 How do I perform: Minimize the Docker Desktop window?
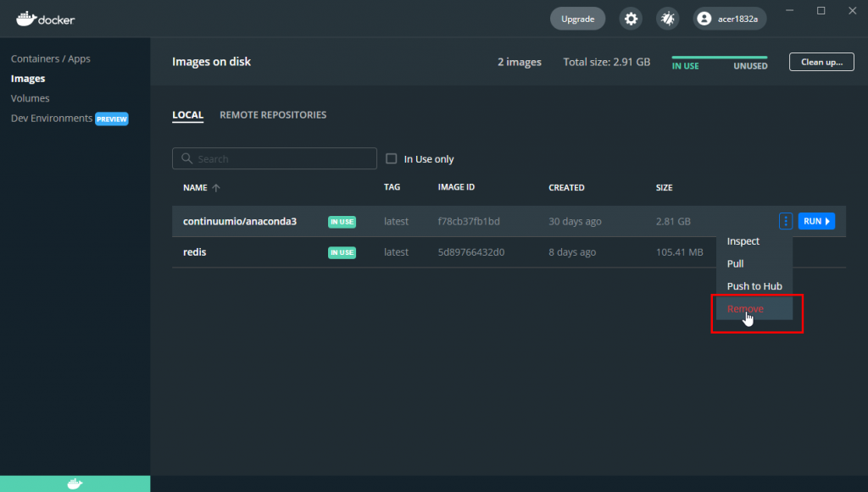[x=789, y=10]
